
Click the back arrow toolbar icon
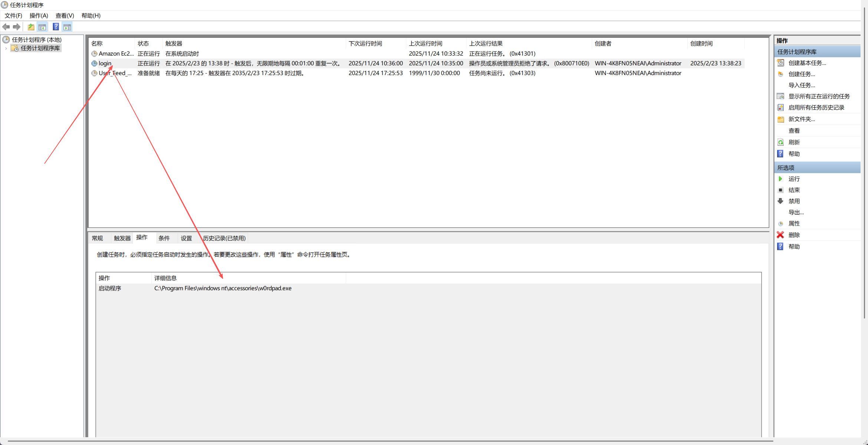click(x=6, y=27)
